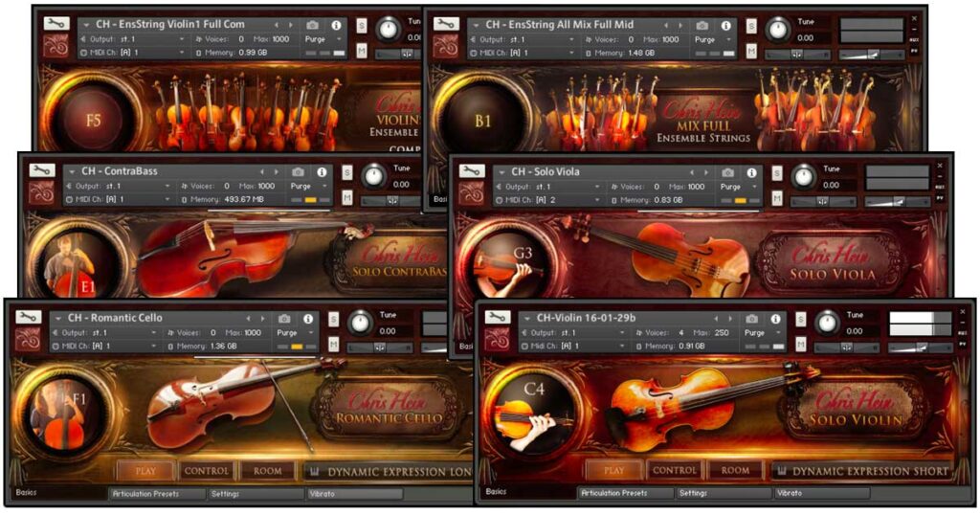Show info with the i icon in CH-Violin 16-01-29b
Screen dimensions: 980x515
(775, 318)
